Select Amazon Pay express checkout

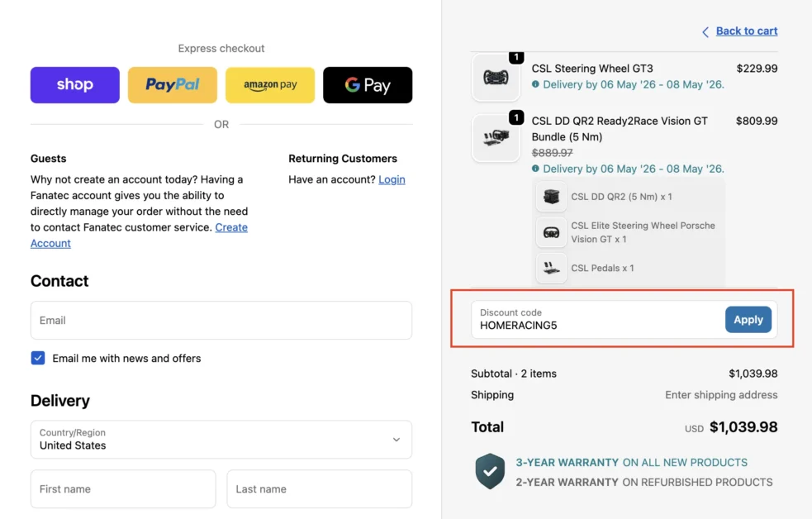270,85
